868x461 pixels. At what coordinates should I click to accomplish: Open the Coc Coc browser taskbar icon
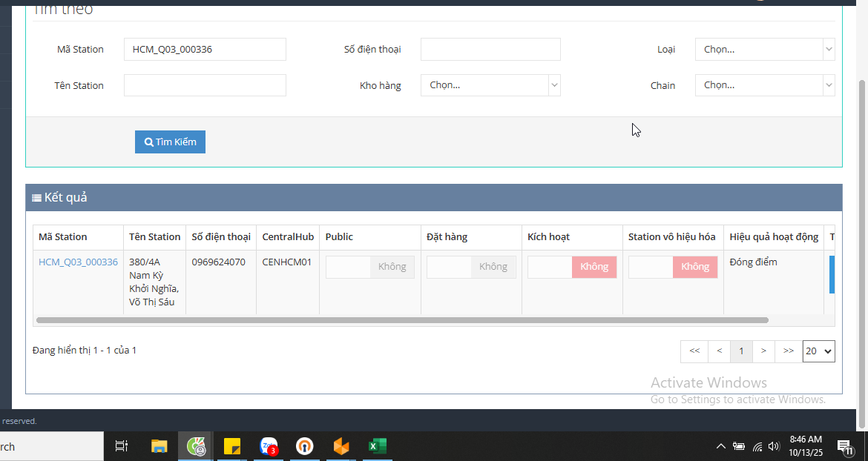coord(196,446)
